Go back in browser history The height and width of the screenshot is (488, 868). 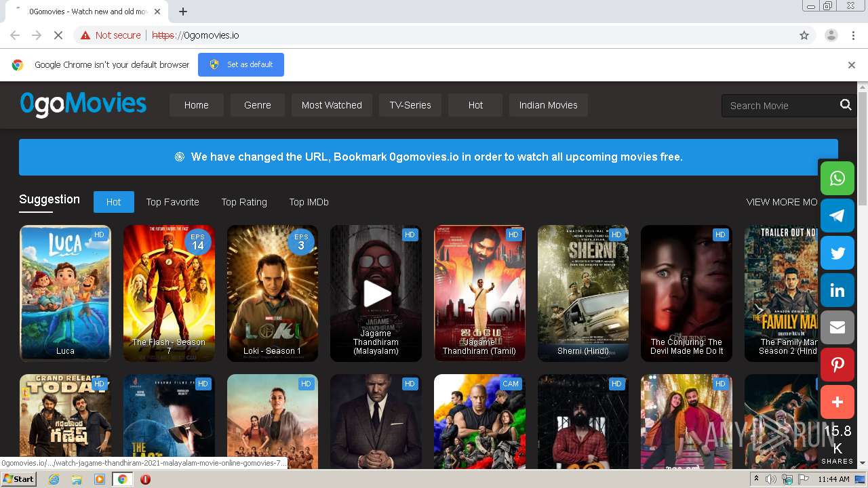click(x=15, y=35)
